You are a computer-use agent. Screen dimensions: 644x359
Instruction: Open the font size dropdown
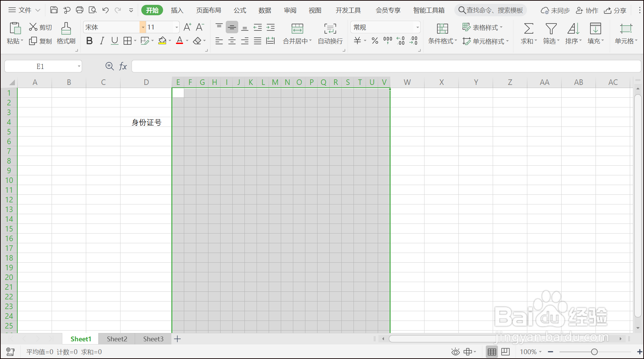tap(177, 27)
